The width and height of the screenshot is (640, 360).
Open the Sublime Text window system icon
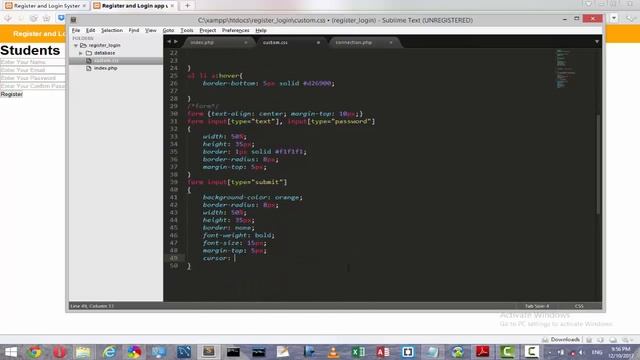(x=73, y=20)
